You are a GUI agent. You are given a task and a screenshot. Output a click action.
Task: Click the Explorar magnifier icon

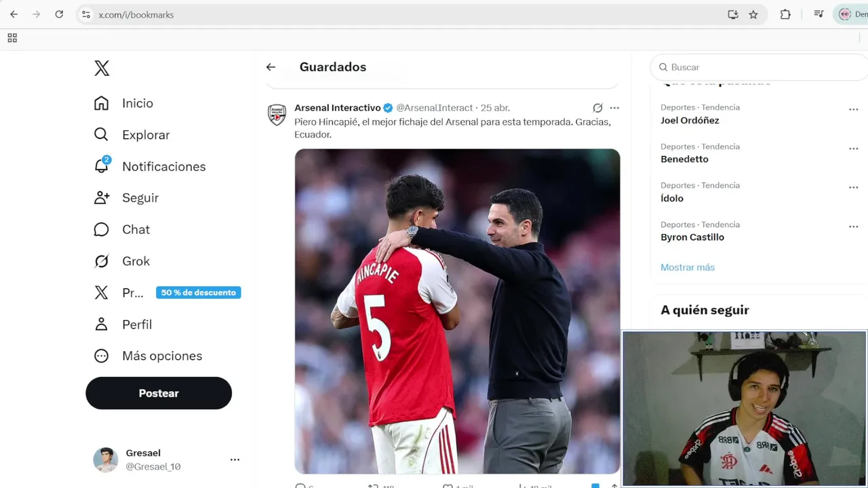click(x=101, y=134)
